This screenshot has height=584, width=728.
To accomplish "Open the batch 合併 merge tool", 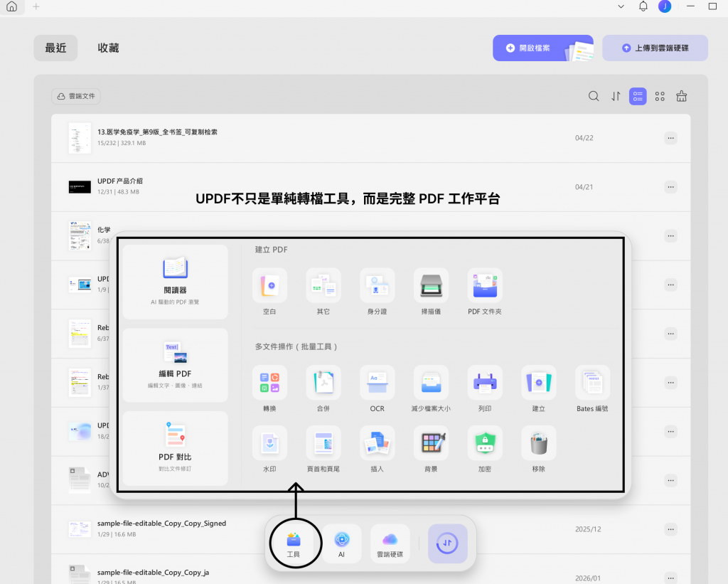I will pos(323,383).
